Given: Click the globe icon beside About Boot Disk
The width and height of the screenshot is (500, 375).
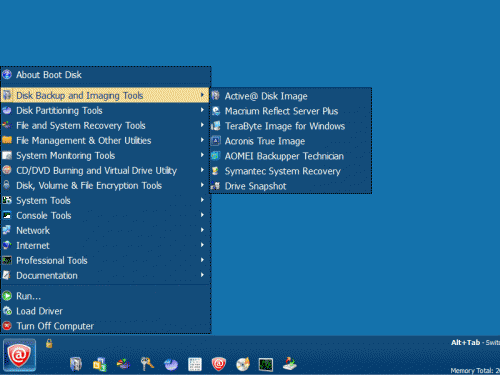Looking at the screenshot, I should pyautogui.click(x=7, y=75).
